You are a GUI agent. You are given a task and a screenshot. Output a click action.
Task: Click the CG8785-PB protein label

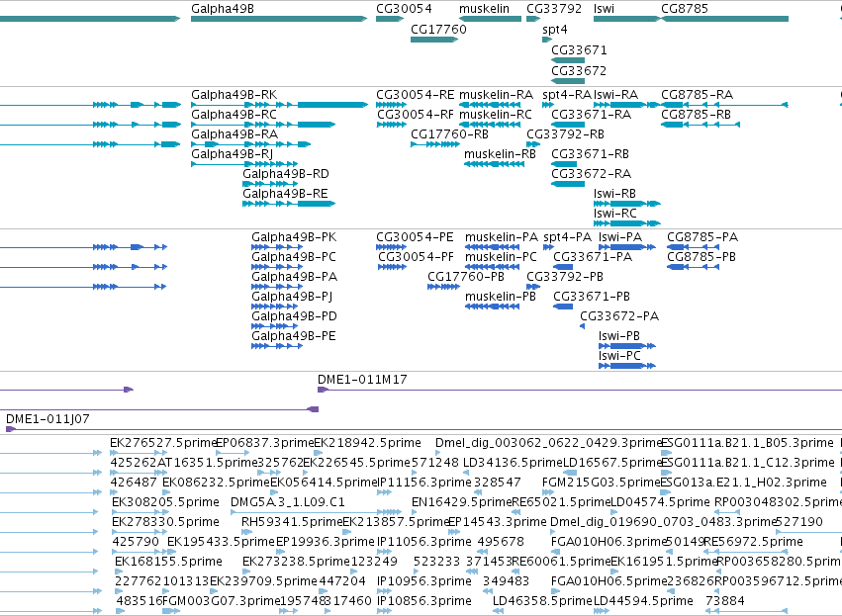coord(702,257)
